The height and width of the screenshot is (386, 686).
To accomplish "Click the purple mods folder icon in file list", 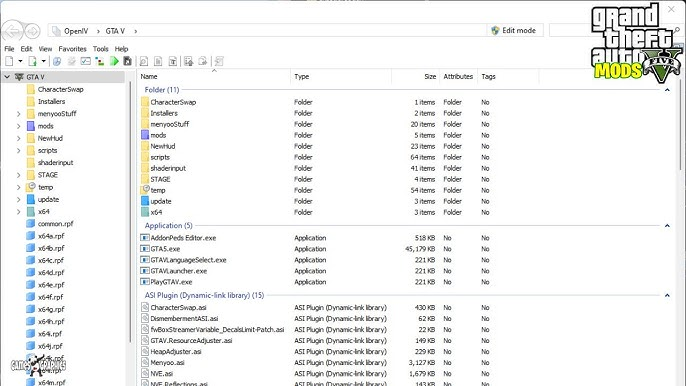I will [145, 135].
